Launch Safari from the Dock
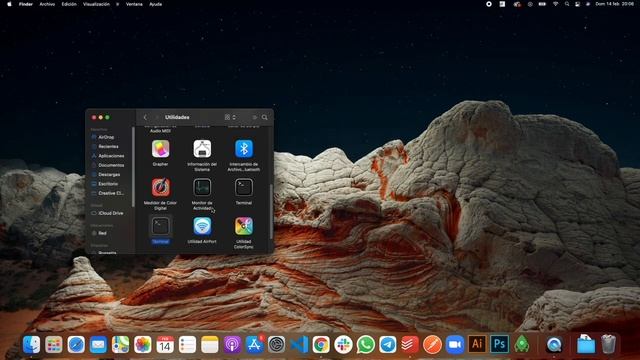The width and height of the screenshot is (640, 360). [76, 344]
